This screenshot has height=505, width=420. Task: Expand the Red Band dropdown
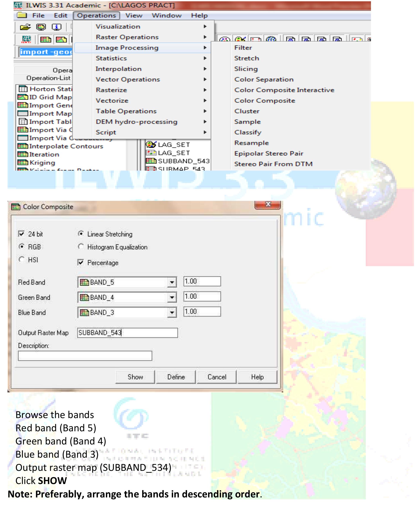(172, 282)
